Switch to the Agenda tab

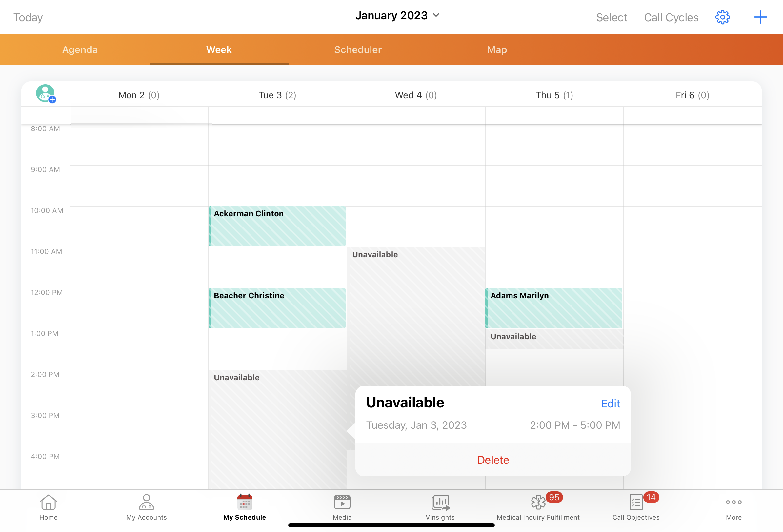(x=80, y=50)
